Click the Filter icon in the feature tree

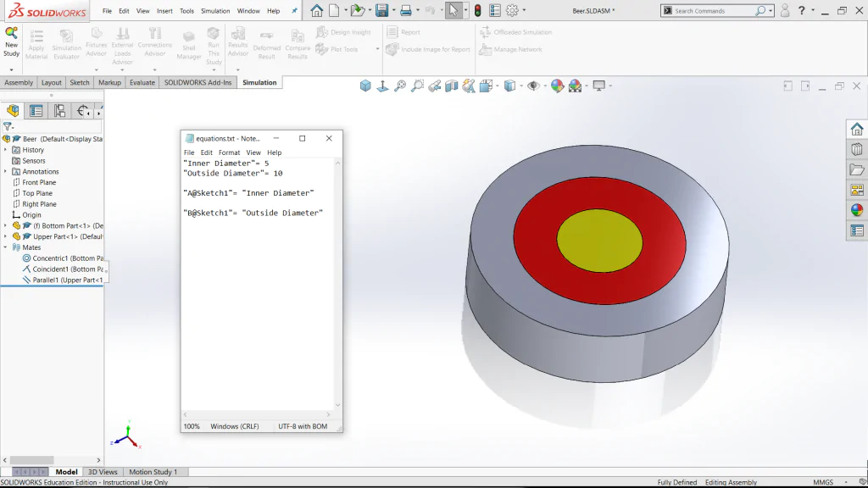click(x=8, y=127)
